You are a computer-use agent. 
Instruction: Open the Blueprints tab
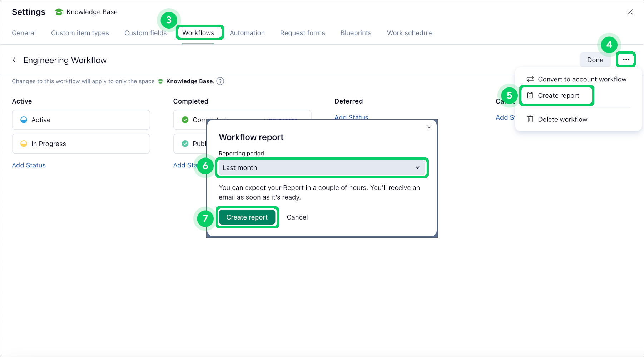pyautogui.click(x=356, y=33)
